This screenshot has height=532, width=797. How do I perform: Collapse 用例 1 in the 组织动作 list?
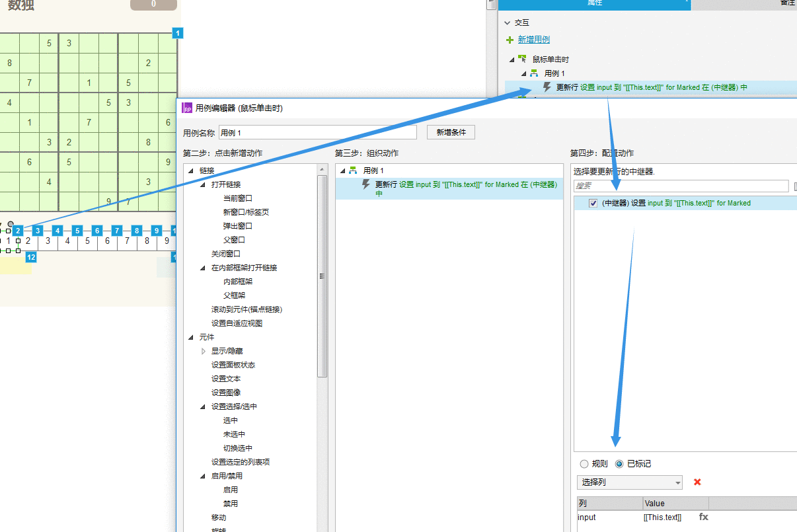tap(342, 171)
